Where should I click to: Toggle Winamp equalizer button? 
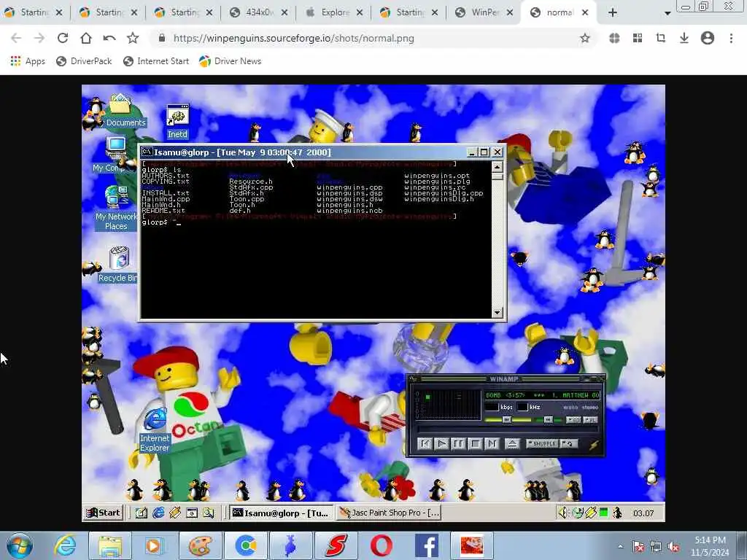coord(573,419)
